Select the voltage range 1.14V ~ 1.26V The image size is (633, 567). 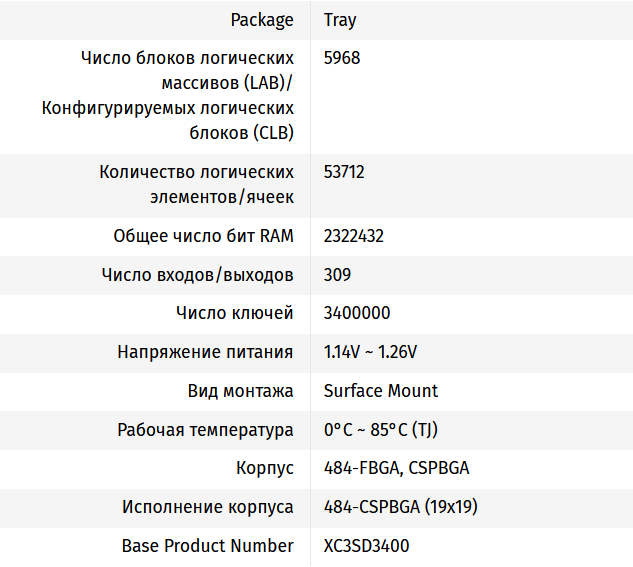point(370,352)
